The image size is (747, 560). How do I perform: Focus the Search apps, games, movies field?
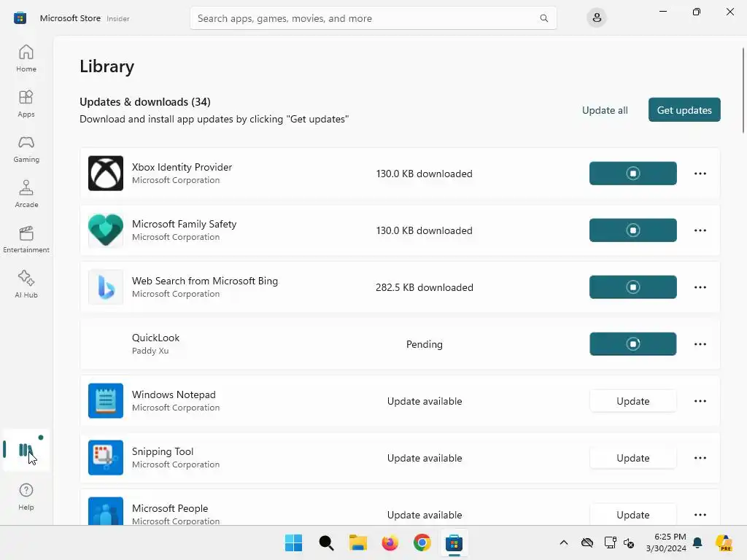pyautogui.click(x=373, y=18)
